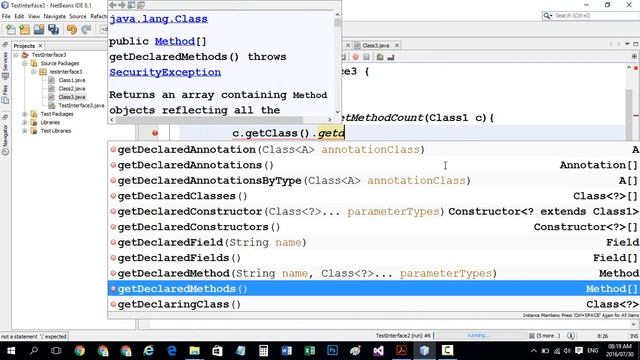Screen dimensions: 640x360
Task: Click the Open Project toolbar icon
Action: [x=39, y=29]
